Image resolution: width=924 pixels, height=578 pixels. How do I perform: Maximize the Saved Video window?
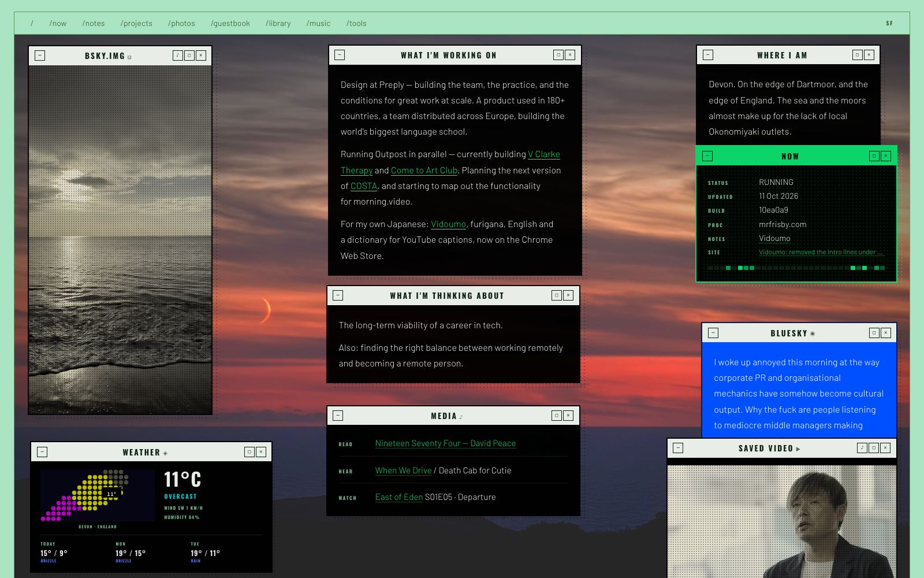[874, 448]
